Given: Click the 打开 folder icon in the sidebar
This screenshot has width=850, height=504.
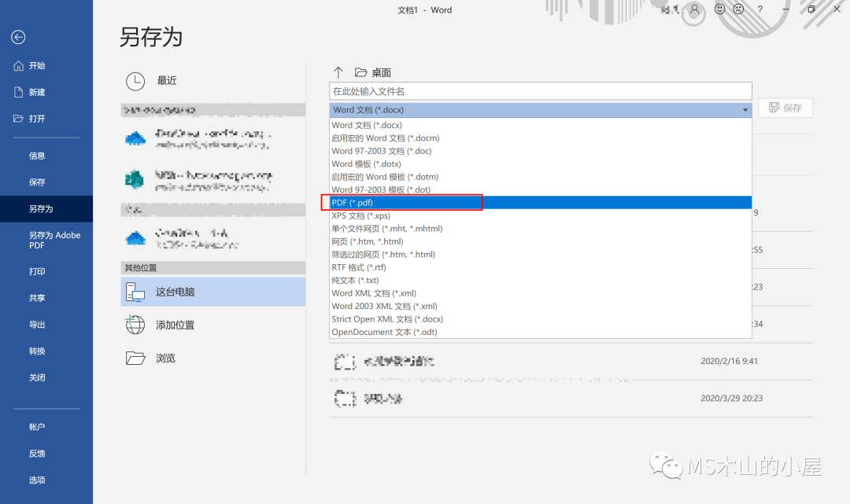Looking at the screenshot, I should pos(18,118).
